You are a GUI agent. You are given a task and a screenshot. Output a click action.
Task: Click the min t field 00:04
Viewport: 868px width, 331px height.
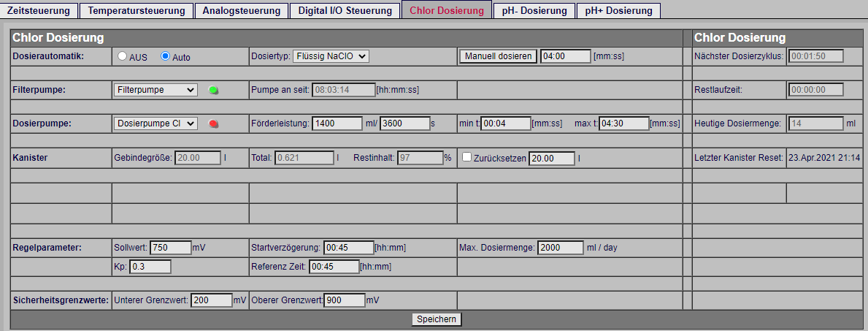[x=505, y=123]
